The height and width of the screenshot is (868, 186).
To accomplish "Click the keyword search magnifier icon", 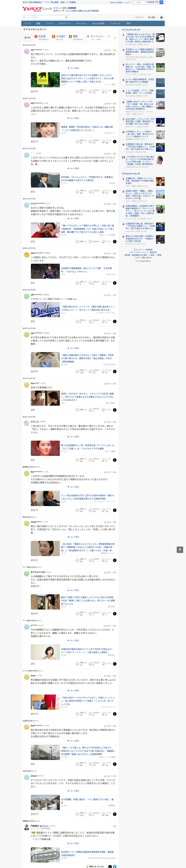I will pyautogui.click(x=66, y=18).
